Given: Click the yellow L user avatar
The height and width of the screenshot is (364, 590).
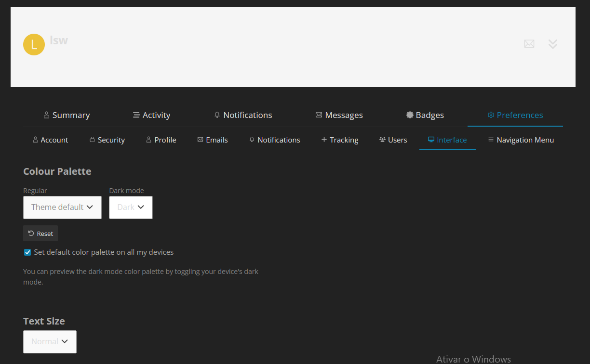Looking at the screenshot, I should pyautogui.click(x=34, y=44).
